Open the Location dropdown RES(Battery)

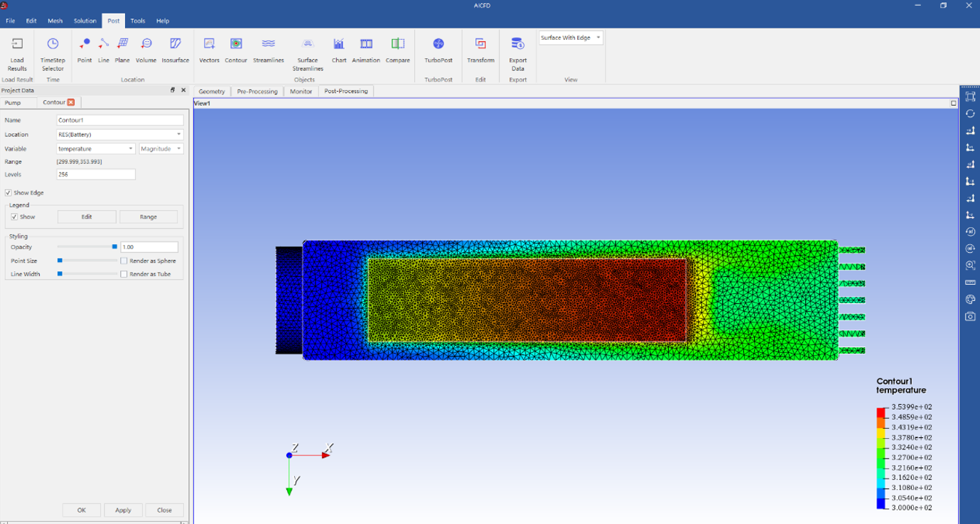coord(120,134)
